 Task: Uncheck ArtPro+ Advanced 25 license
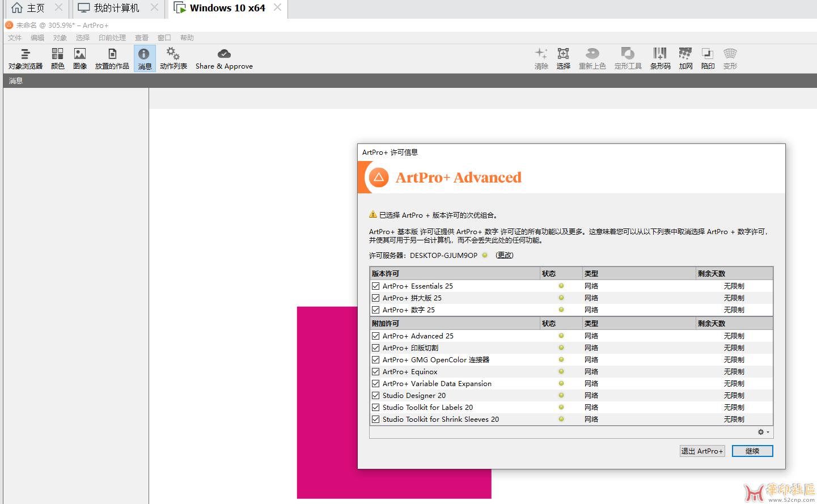[x=375, y=336]
